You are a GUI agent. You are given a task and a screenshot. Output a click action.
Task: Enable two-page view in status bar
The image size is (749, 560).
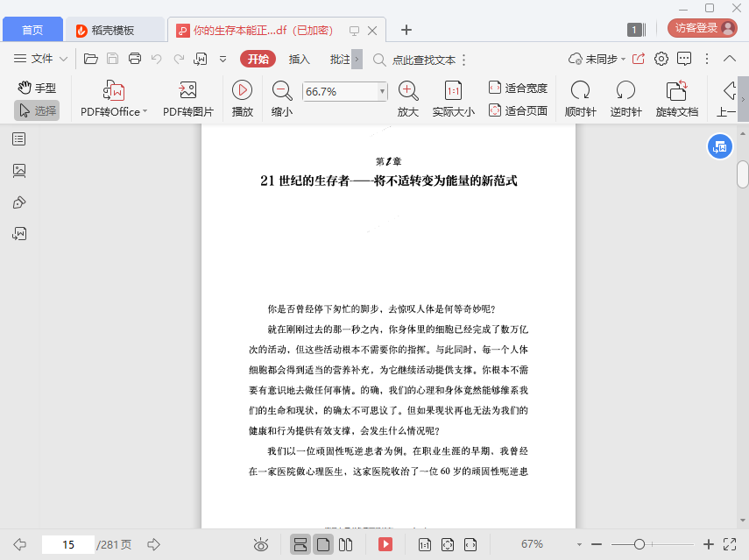[x=345, y=545]
